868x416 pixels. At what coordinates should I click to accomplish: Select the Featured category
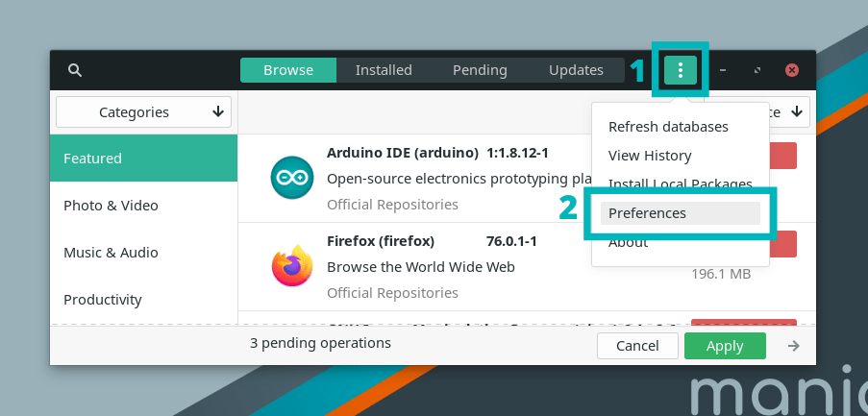[143, 159]
